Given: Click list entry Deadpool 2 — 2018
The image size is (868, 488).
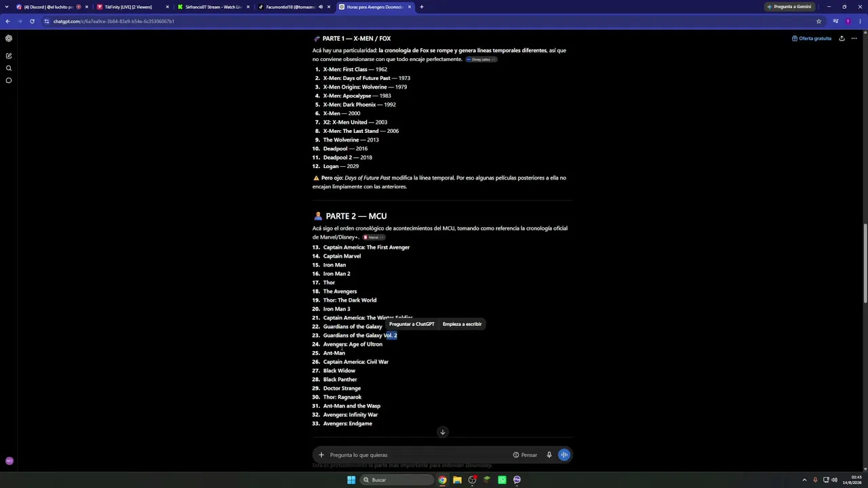Looking at the screenshot, I should click(x=347, y=157).
